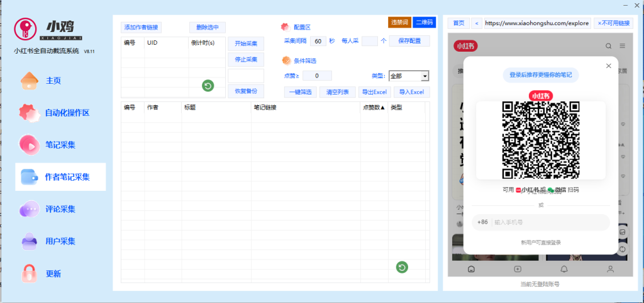This screenshot has height=303, width=644.
Task: Click the 标题 column header
Action: point(216,107)
